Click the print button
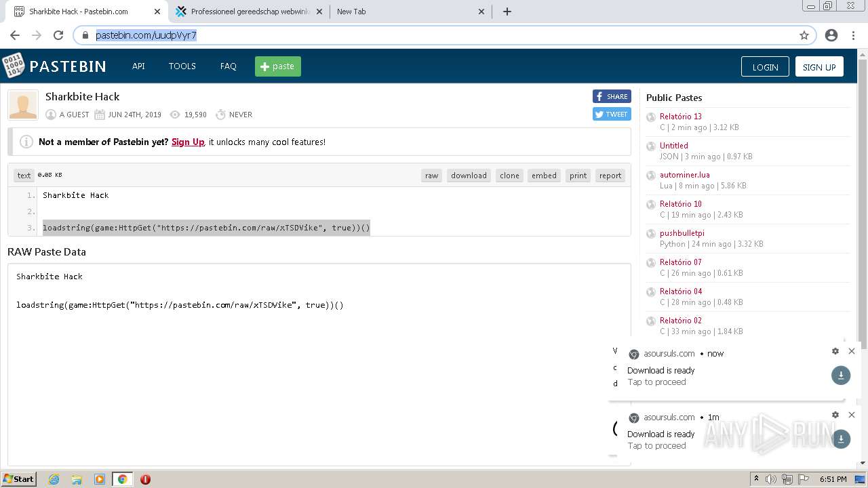The image size is (868, 488). tap(578, 176)
